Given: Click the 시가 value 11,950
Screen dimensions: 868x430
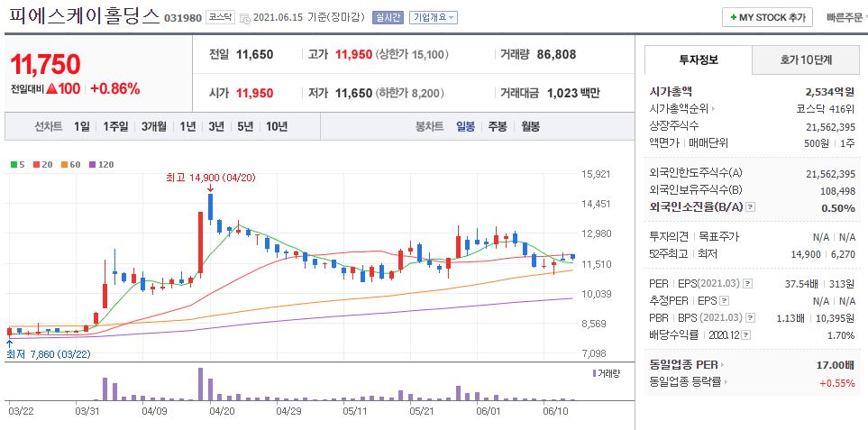Looking at the screenshot, I should click(255, 93).
